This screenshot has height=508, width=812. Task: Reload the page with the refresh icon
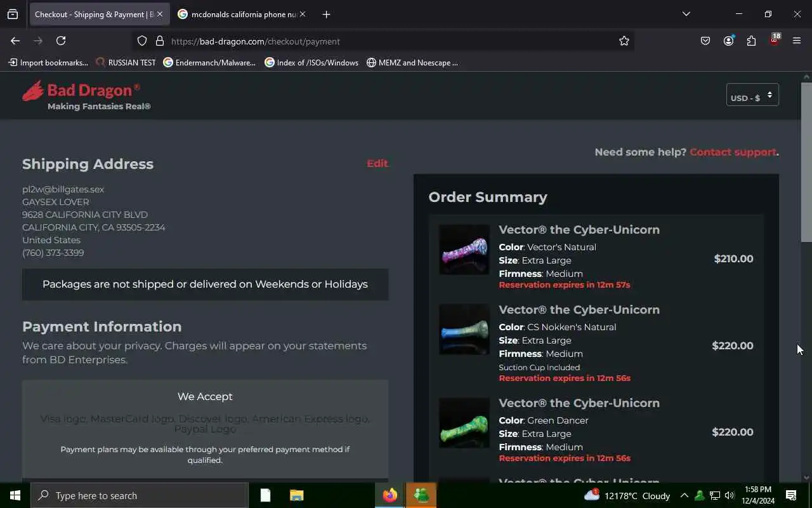61,41
